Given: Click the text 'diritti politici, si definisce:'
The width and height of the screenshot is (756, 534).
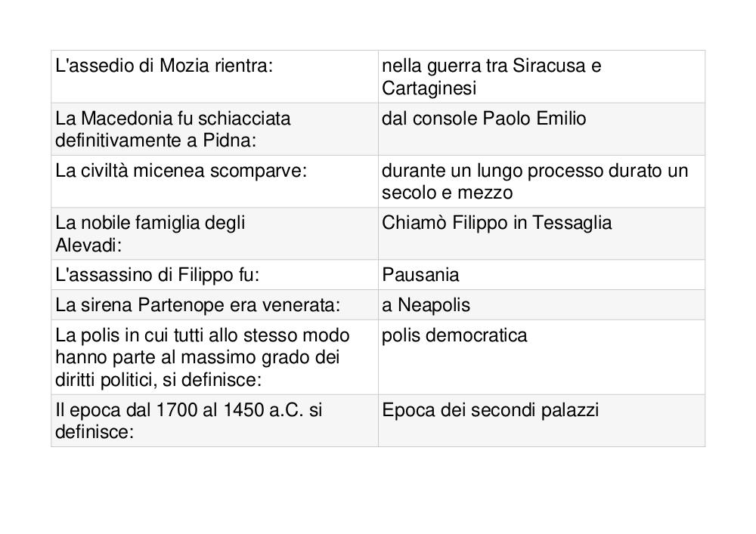Looking at the screenshot, I should click(x=158, y=380).
